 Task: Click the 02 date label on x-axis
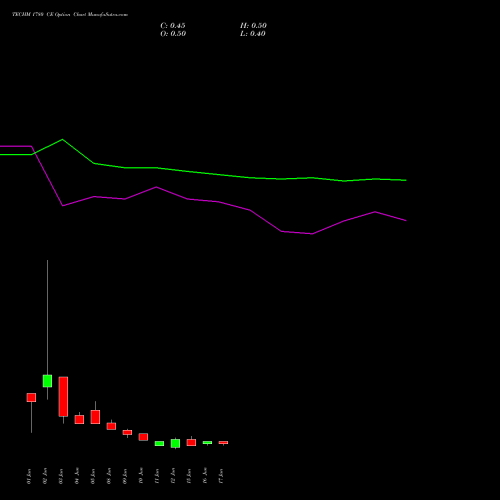tap(45, 476)
